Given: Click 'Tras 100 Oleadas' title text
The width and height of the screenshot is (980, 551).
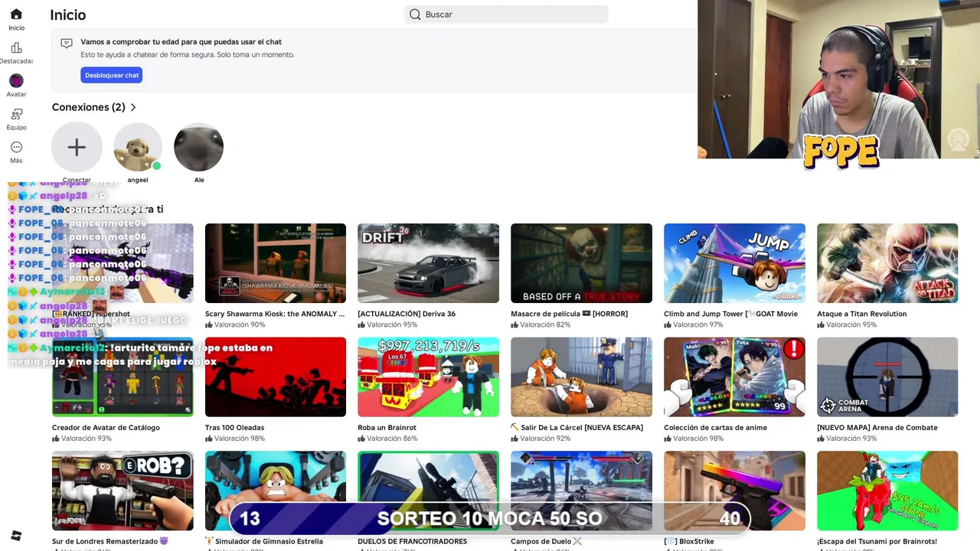Looking at the screenshot, I should 234,428.
